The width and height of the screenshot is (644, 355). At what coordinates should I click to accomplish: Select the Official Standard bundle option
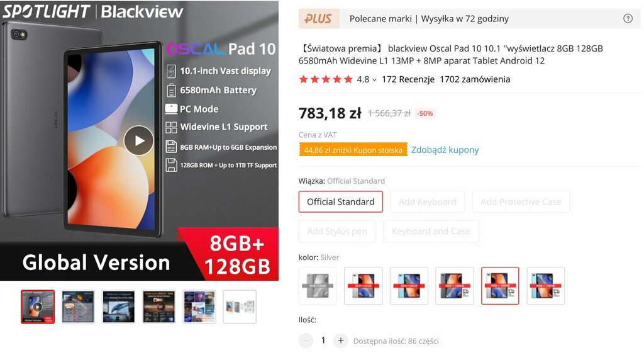pos(340,202)
